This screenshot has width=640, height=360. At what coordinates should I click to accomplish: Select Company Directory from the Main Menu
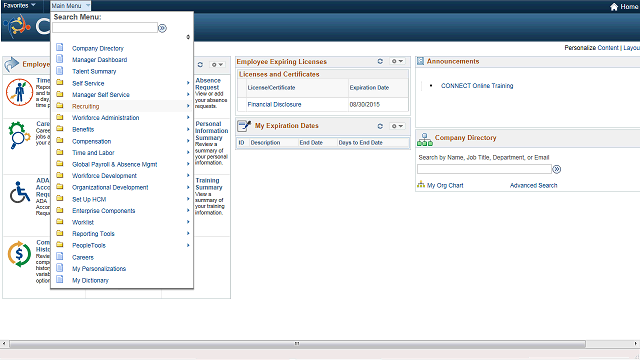[x=98, y=48]
